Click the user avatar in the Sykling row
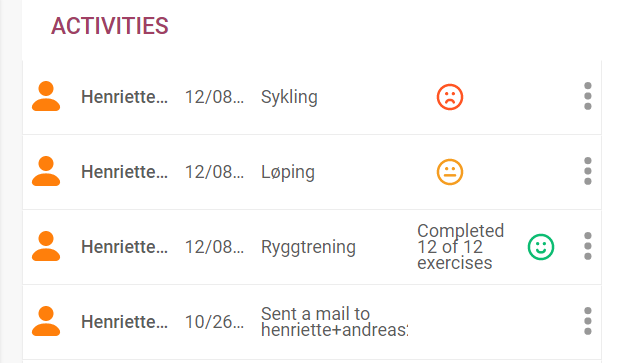Image resolution: width=622 pixels, height=363 pixels. (46, 96)
